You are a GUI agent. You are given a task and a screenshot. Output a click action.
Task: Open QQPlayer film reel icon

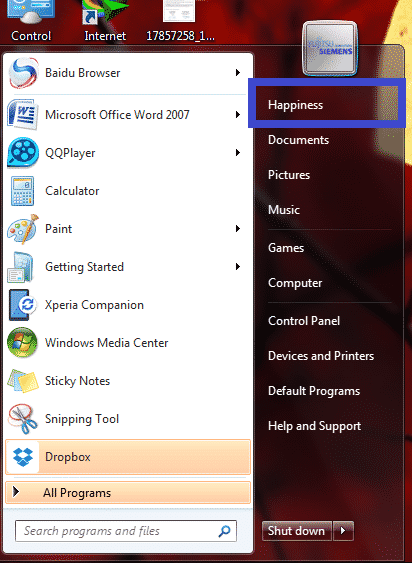click(23, 153)
